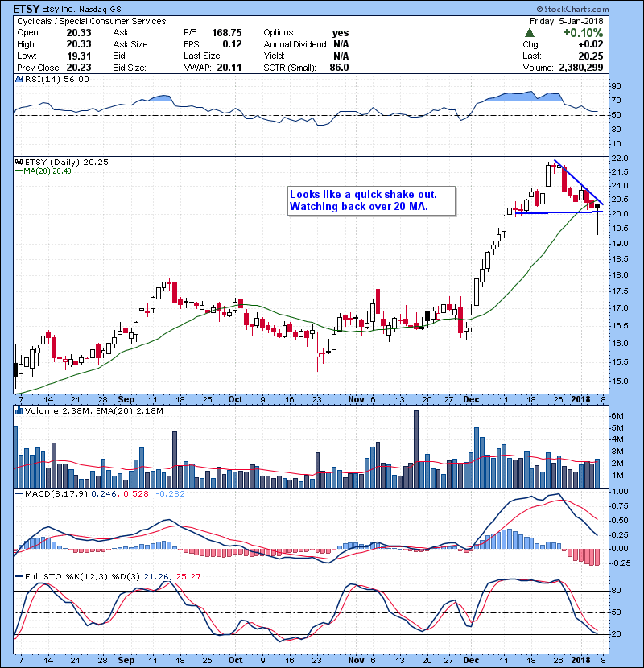Click the MACD(8,17,9) label
644x668 pixels.
pos(56,494)
